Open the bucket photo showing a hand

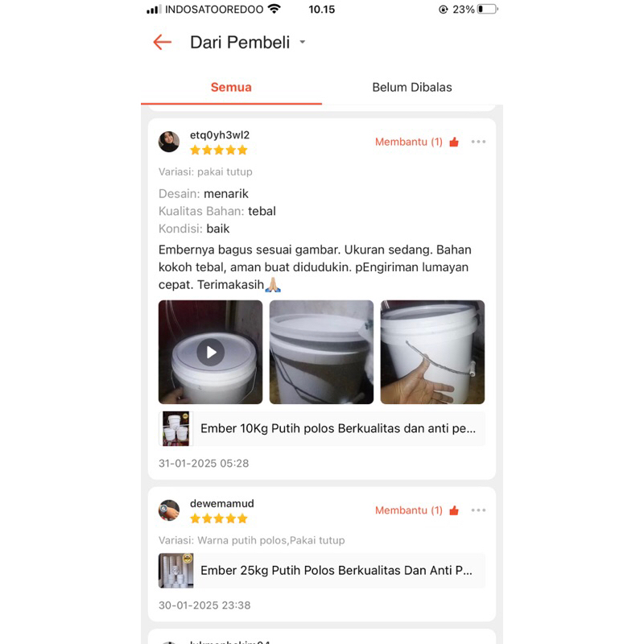click(432, 352)
